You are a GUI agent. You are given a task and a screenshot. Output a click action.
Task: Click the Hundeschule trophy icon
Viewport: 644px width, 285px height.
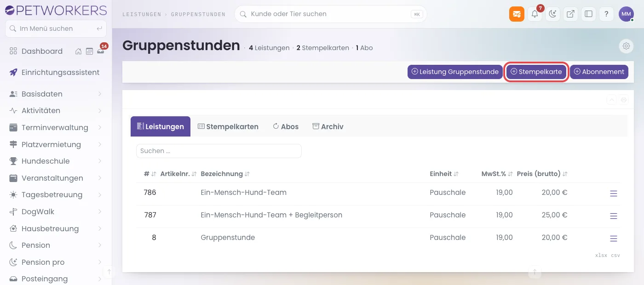(13, 161)
